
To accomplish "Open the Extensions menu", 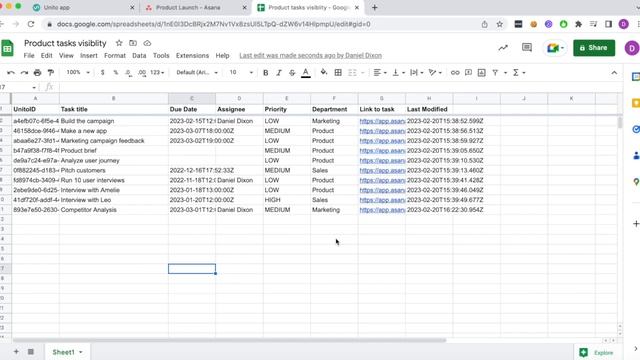I will coord(192,56).
